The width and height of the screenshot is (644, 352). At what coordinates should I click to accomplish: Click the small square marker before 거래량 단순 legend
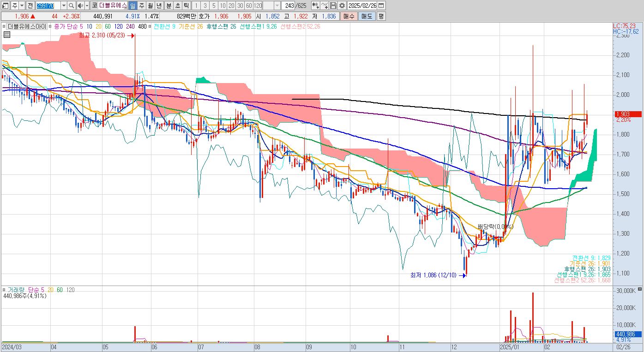[4, 290]
